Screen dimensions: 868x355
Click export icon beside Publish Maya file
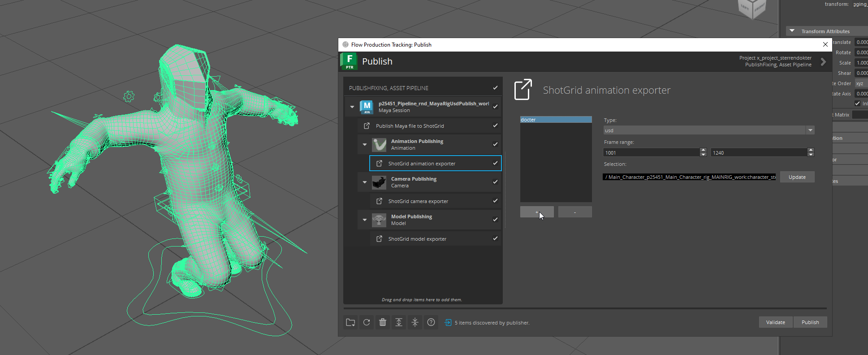[x=367, y=126]
